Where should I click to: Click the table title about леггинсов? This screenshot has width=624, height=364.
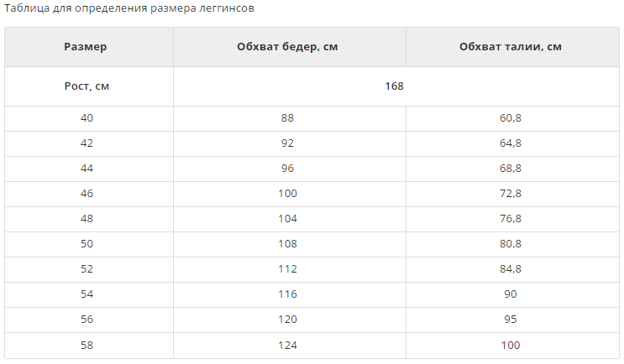(129, 8)
